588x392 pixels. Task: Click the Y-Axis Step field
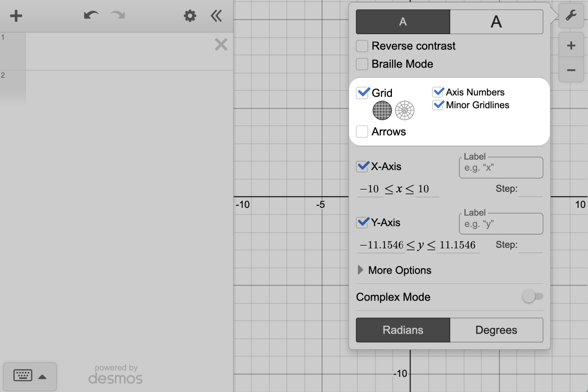click(530, 245)
